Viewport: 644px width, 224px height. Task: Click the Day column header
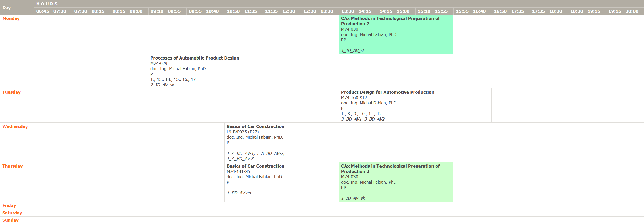[7, 8]
